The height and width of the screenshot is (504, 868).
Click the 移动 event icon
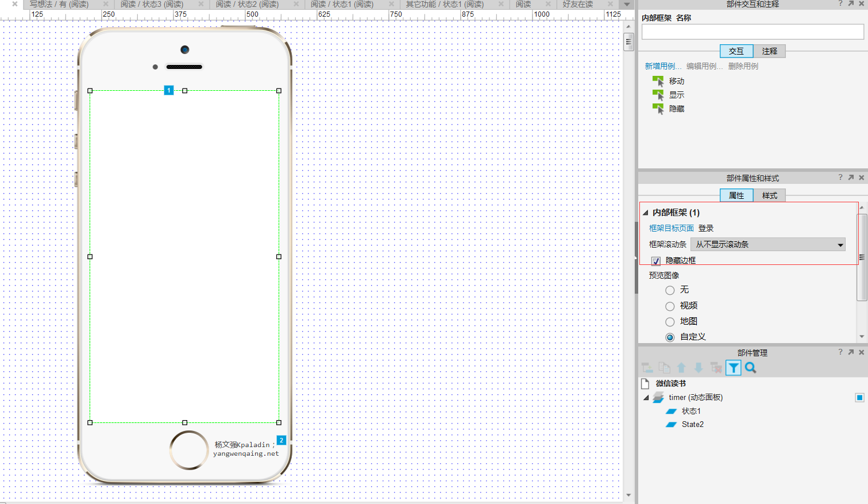(658, 81)
